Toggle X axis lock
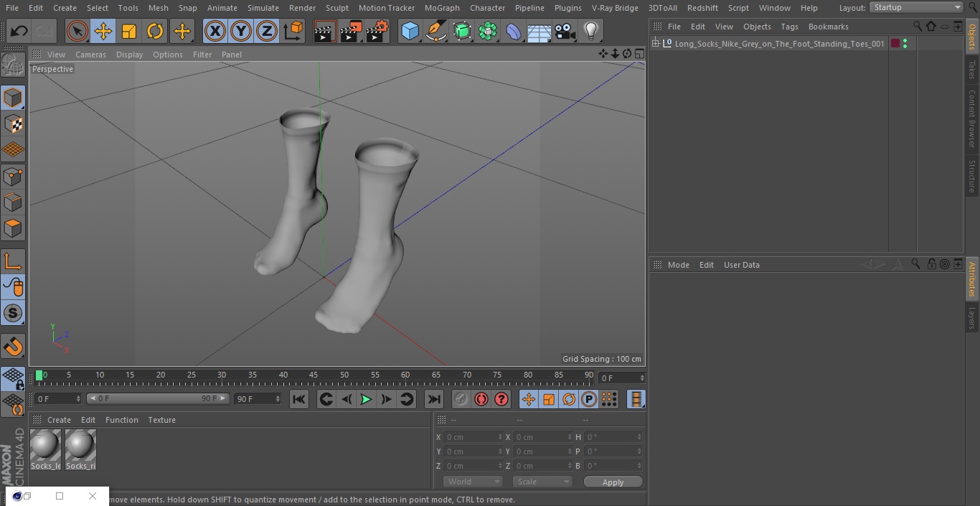Image resolution: width=980 pixels, height=506 pixels. click(215, 31)
